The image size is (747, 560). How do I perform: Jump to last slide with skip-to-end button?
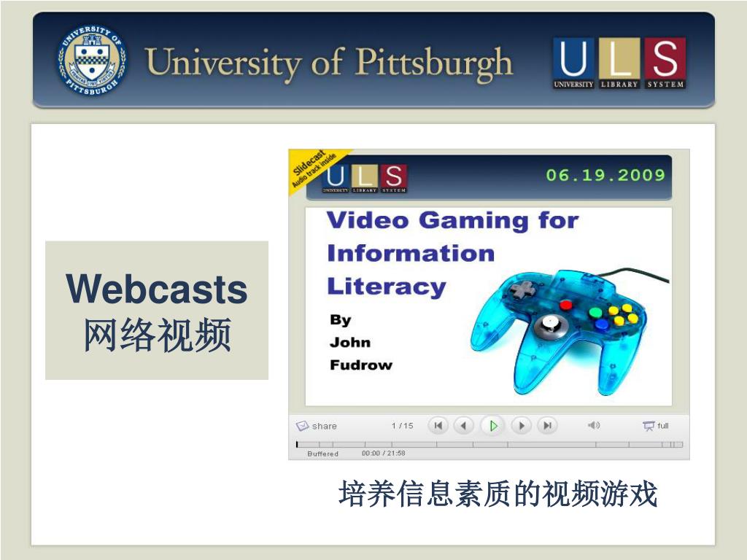(x=547, y=425)
